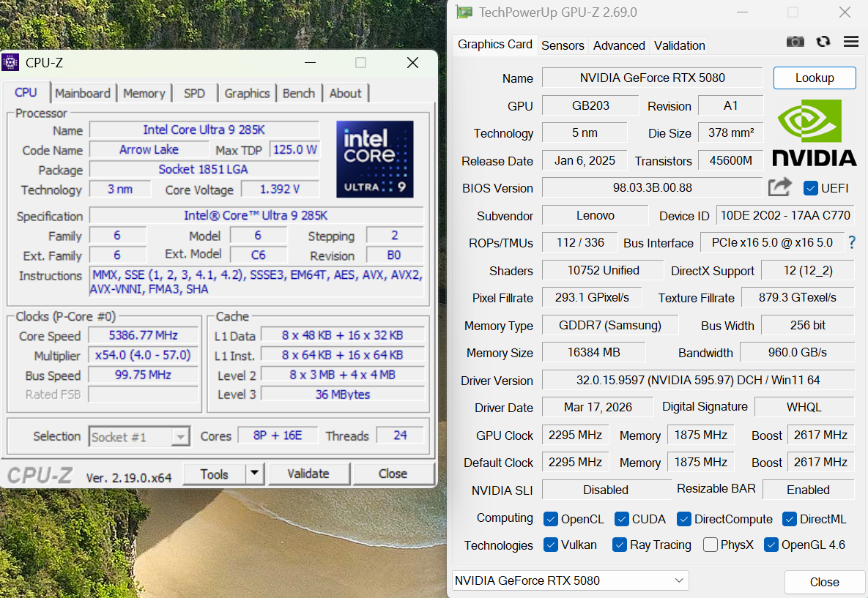This screenshot has width=868, height=598.
Task: Toggle the UEFI checkbox
Action: click(x=811, y=188)
